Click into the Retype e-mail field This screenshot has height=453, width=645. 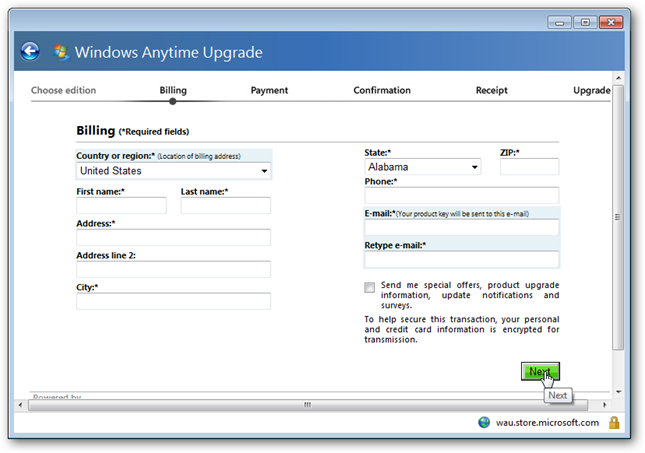[x=462, y=259]
